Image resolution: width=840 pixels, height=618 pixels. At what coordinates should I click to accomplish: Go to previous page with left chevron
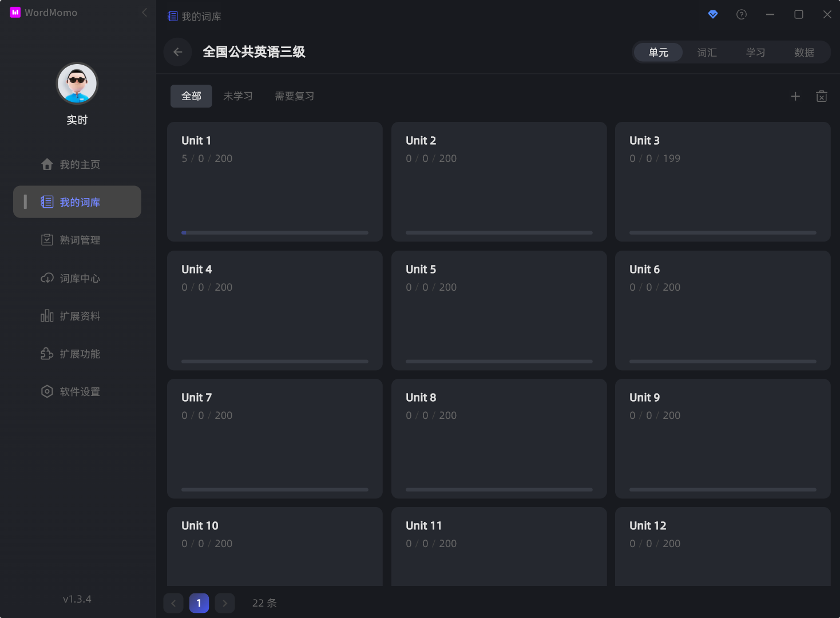click(x=173, y=603)
